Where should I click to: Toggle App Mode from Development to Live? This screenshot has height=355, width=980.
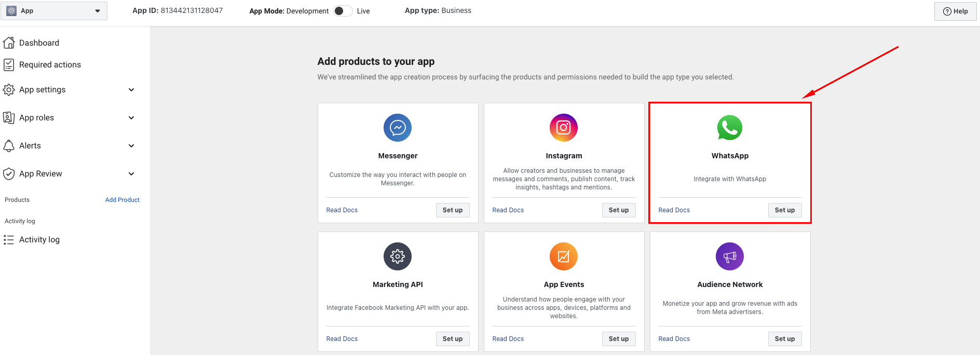tap(343, 11)
